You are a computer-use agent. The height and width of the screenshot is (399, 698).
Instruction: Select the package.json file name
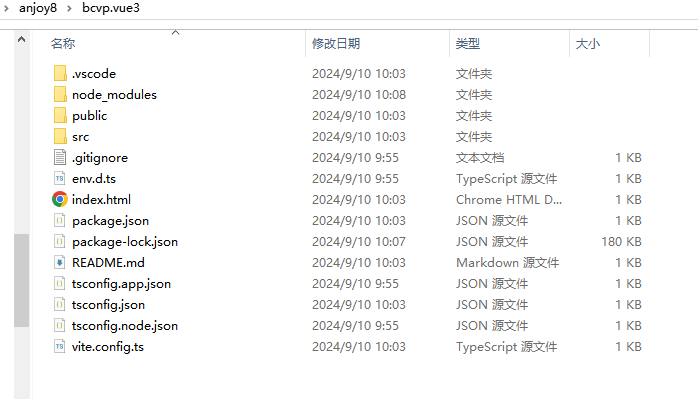click(x=110, y=221)
